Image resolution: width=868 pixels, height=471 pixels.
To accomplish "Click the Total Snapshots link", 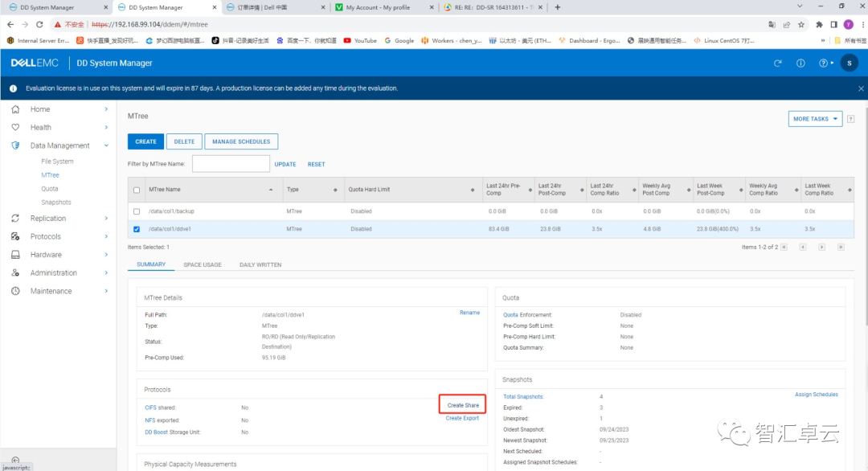I will point(523,397).
